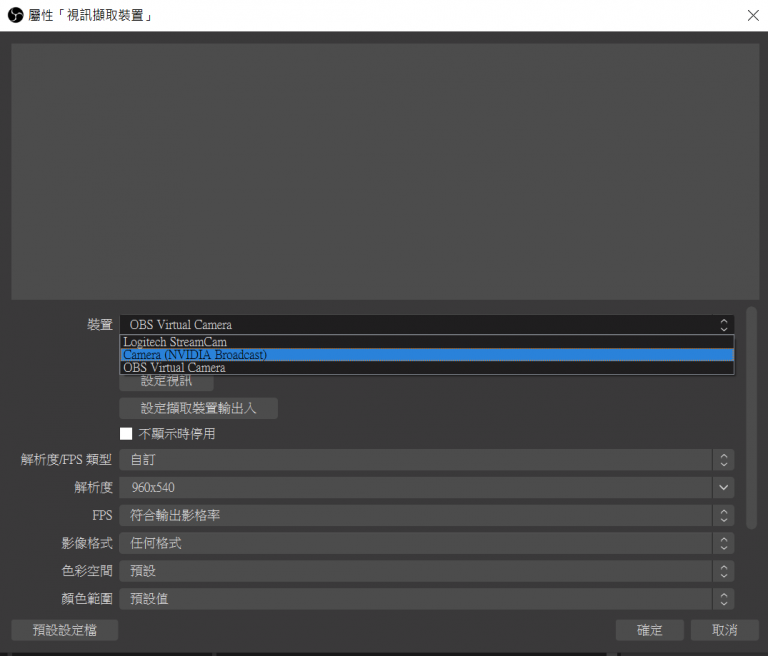Pick OBS Virtual Camera list entry
This screenshot has width=768, height=656.
[x=427, y=367]
